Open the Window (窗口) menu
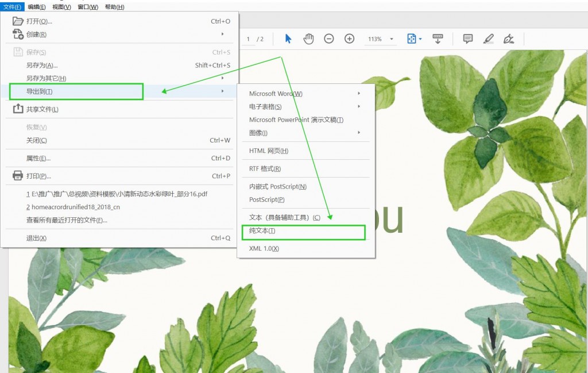This screenshot has width=588, height=373. click(x=88, y=7)
